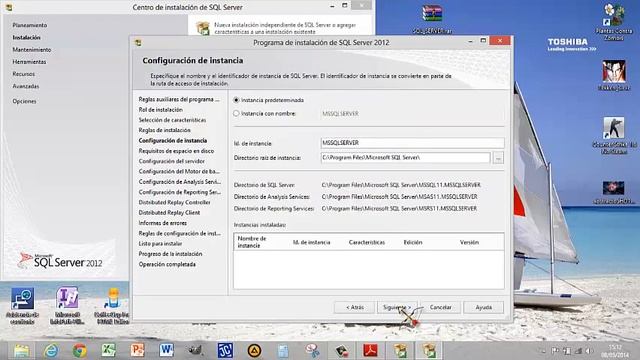Select the Instancia predeterminada radio button
The width and height of the screenshot is (640, 360).
[x=236, y=100]
